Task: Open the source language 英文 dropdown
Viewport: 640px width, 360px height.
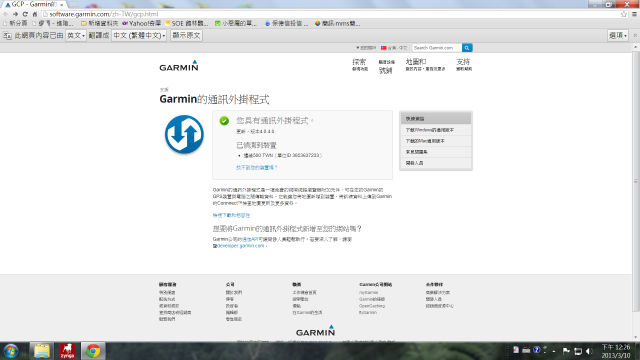Action: pyautogui.click(x=76, y=36)
